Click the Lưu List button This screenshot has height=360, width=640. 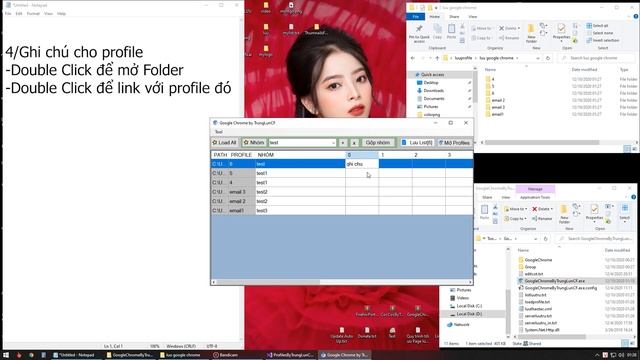417,142
